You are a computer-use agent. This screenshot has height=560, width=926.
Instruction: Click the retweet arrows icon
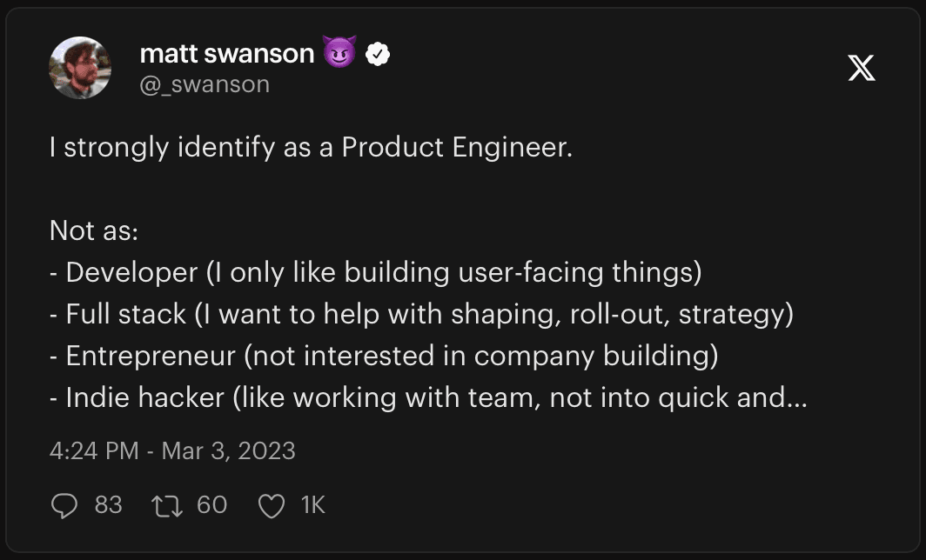click(x=169, y=505)
